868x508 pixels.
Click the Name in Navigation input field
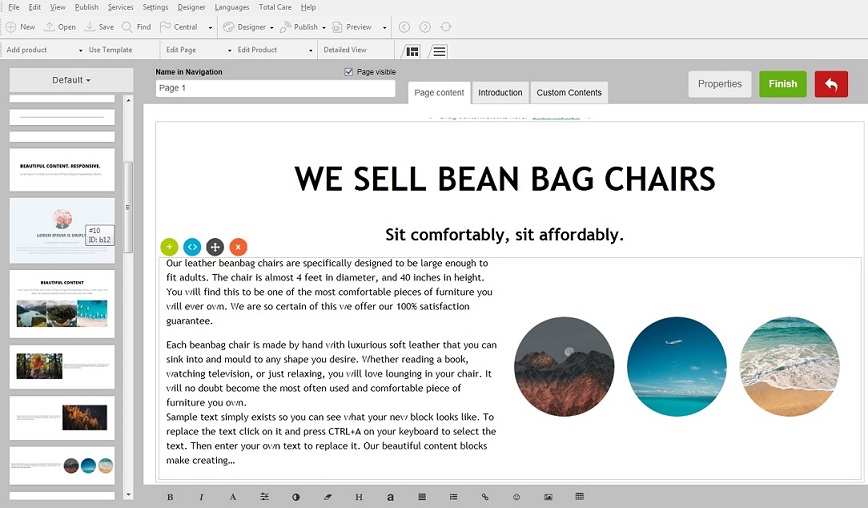point(275,88)
